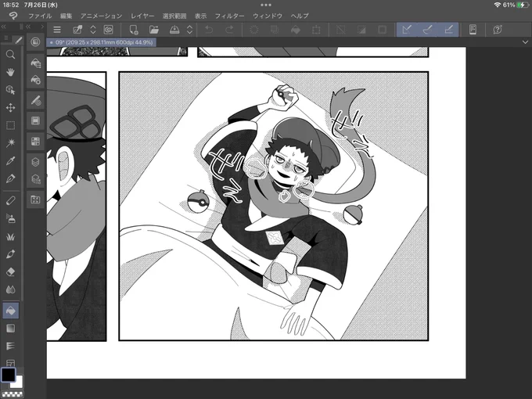The width and height of the screenshot is (532, 399).
Task: Toggle Snap to Ruler
Action: (x=407, y=30)
